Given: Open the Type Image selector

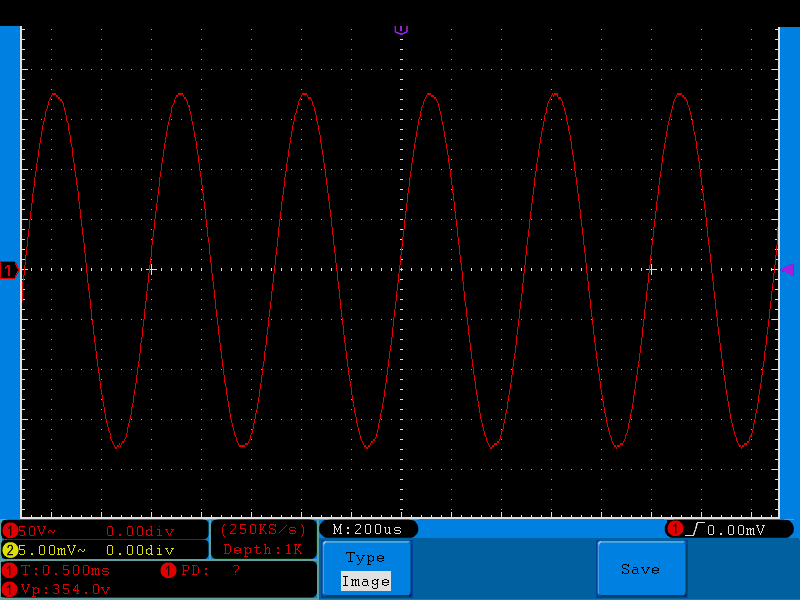Looking at the screenshot, I should pos(366,568).
